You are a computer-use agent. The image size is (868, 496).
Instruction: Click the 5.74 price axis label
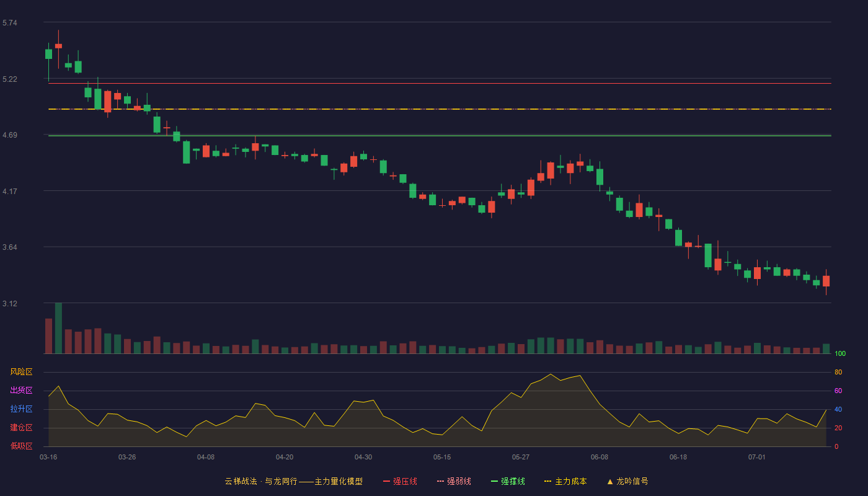click(10, 23)
